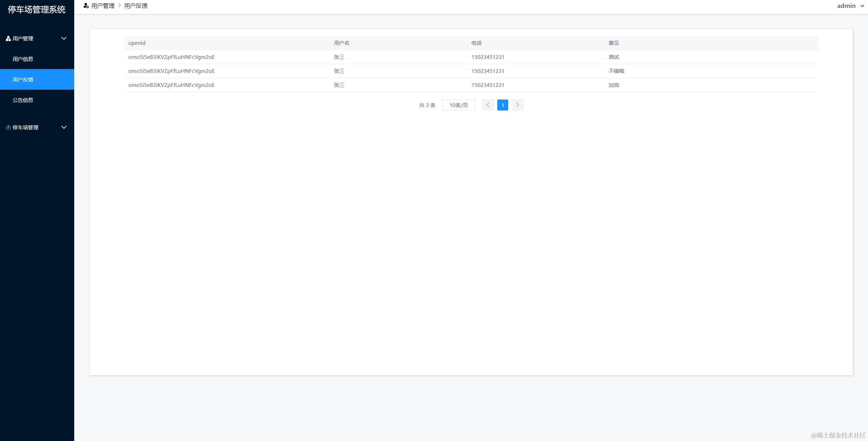Select the row with feedback 加油
The image size is (868, 441).
click(x=614, y=85)
